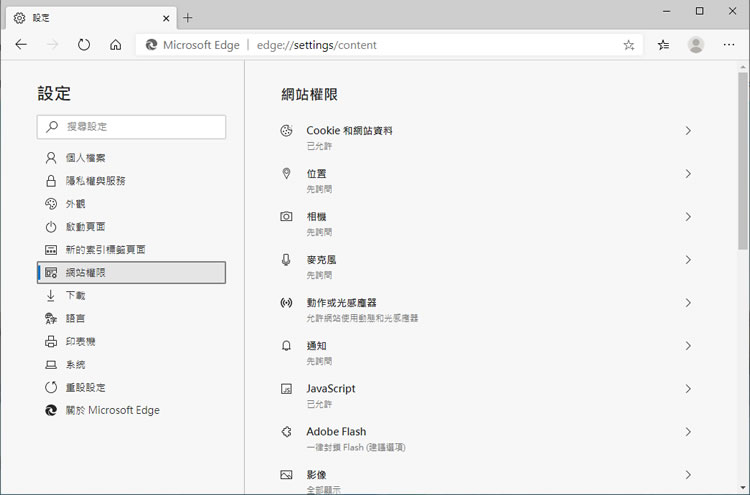Expand the 麥克風 row chevron
The width and height of the screenshot is (750, 495).
click(x=688, y=260)
